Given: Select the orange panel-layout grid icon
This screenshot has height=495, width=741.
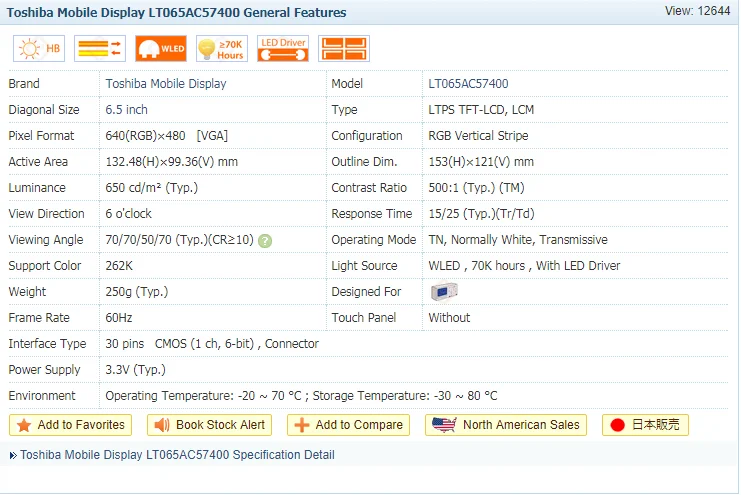Looking at the screenshot, I should [x=344, y=48].
